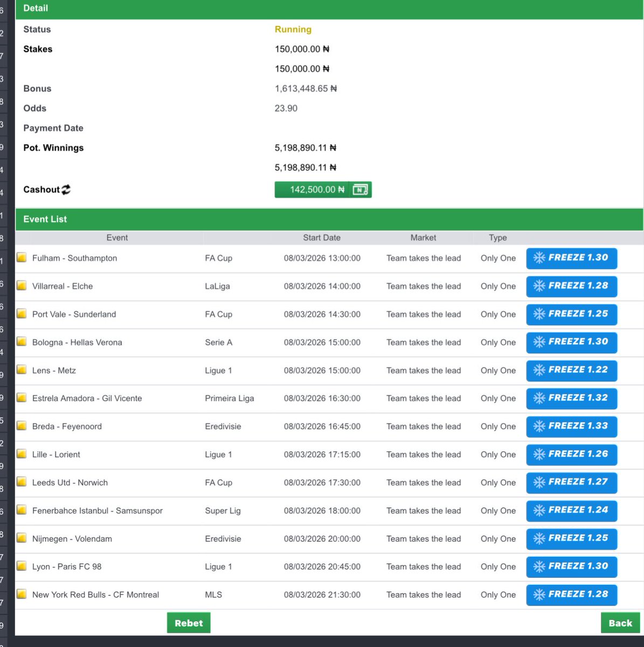Refresh the cashout value with the arrows icon
The height and width of the screenshot is (647, 644).
[x=66, y=190]
